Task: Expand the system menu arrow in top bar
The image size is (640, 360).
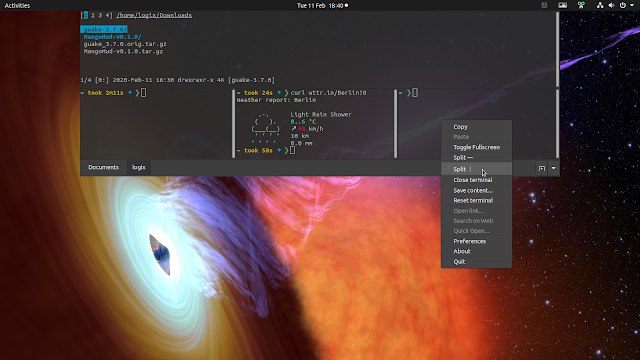Action: [632, 5]
